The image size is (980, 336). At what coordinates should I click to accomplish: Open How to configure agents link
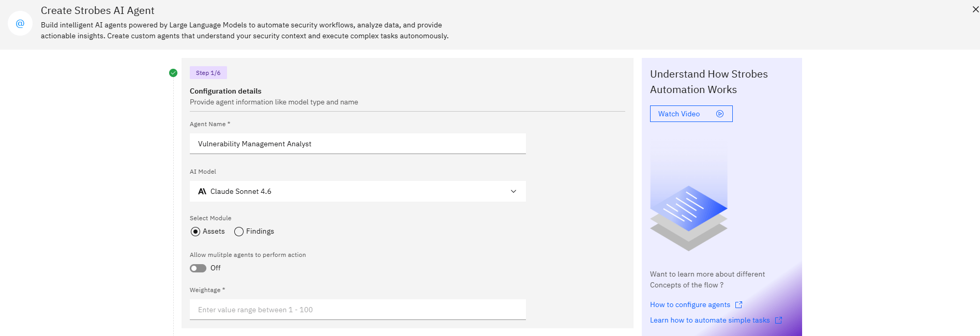tap(690, 305)
